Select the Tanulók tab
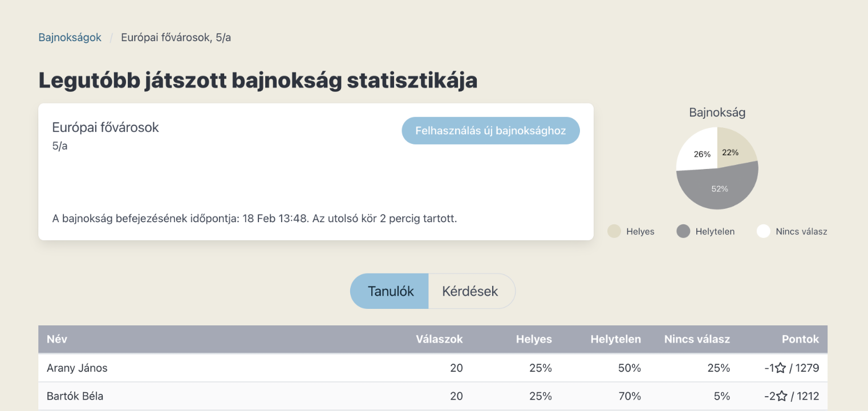The image size is (868, 411). point(390,291)
